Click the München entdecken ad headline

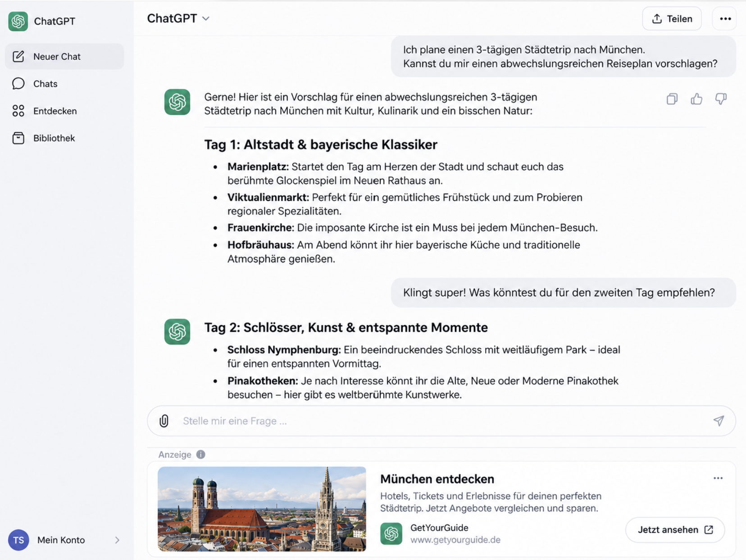pos(437,479)
